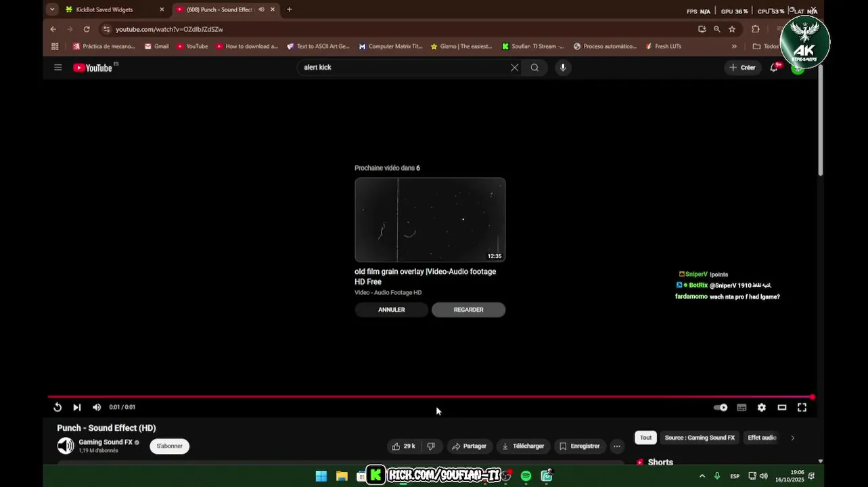Mute the YouTube player volume
Viewport: 868px width, 487px height.
point(97,407)
